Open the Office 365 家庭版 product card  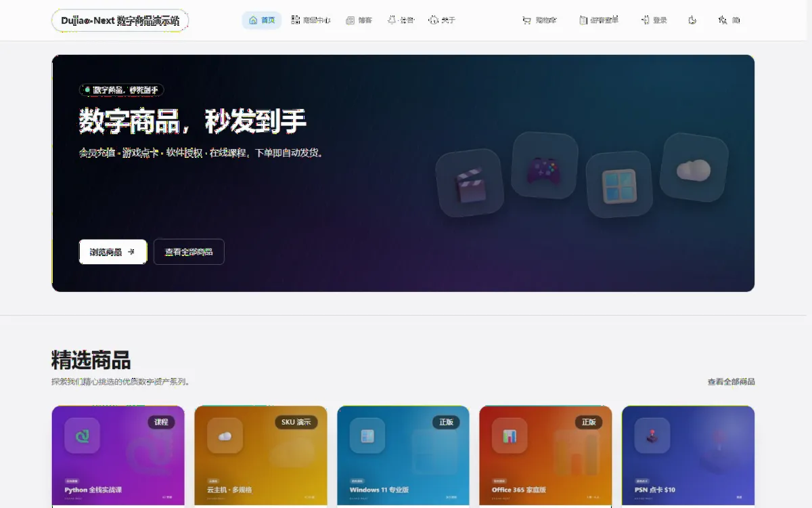(x=545, y=457)
